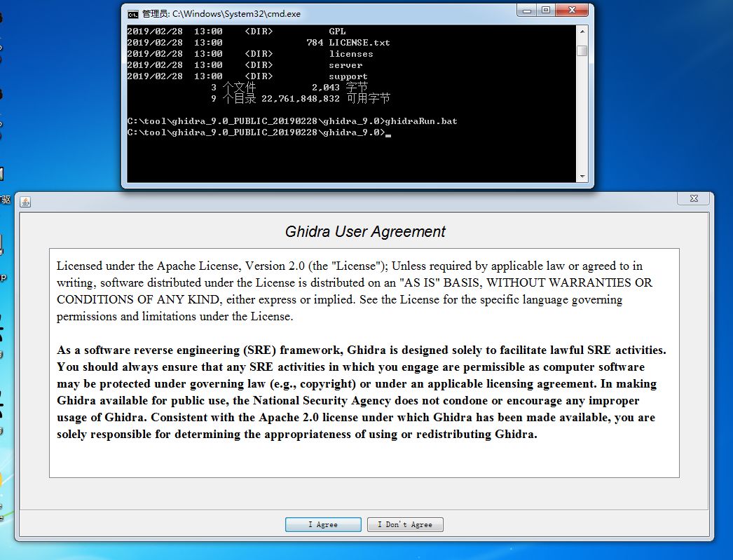Click the LICENSE.txt entry in cmd output
The image size is (733, 560).
[x=359, y=43]
